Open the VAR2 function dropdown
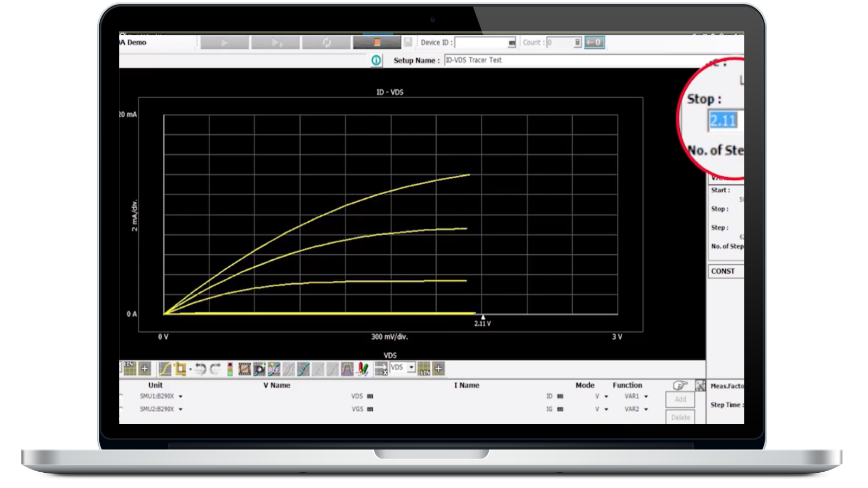This screenshot has width=868, height=488. tap(646, 409)
